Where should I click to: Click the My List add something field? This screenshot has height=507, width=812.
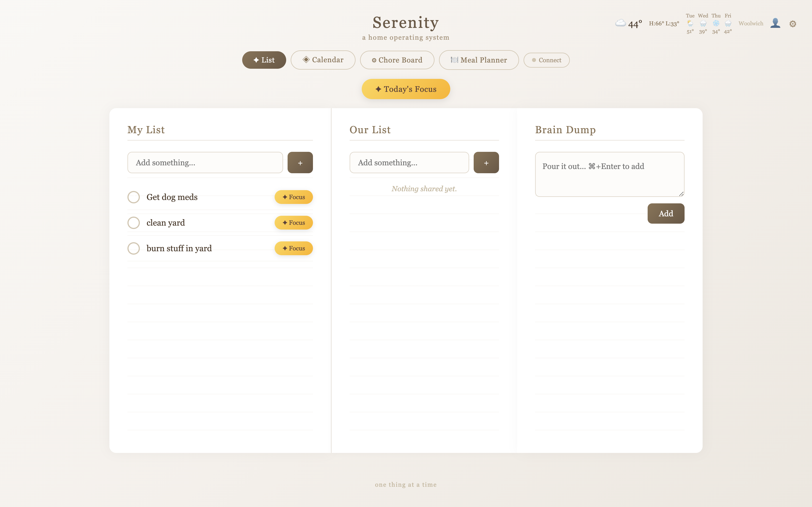point(205,163)
